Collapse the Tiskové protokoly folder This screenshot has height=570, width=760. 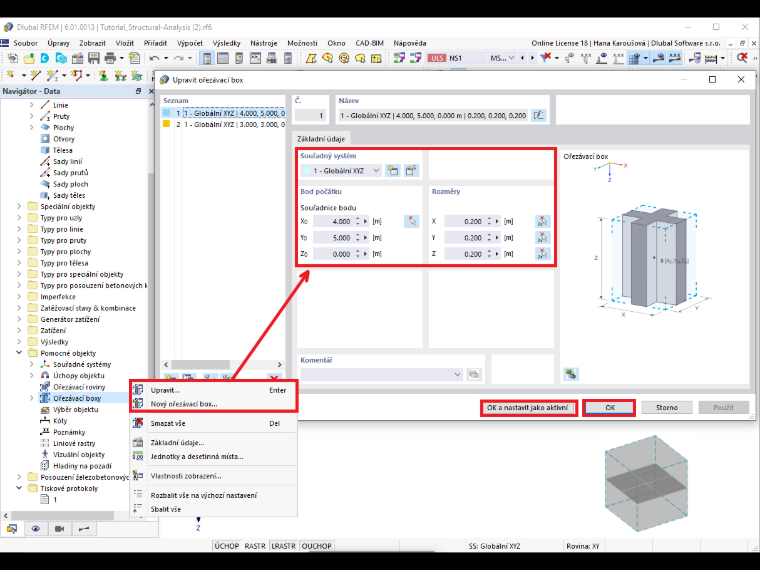coord(19,488)
